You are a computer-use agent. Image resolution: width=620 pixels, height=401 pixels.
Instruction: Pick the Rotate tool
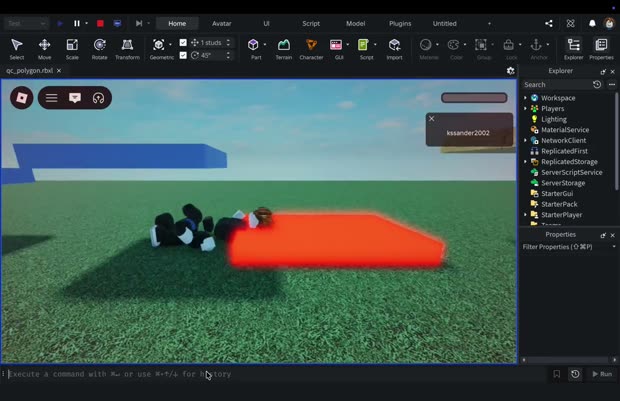point(99,49)
